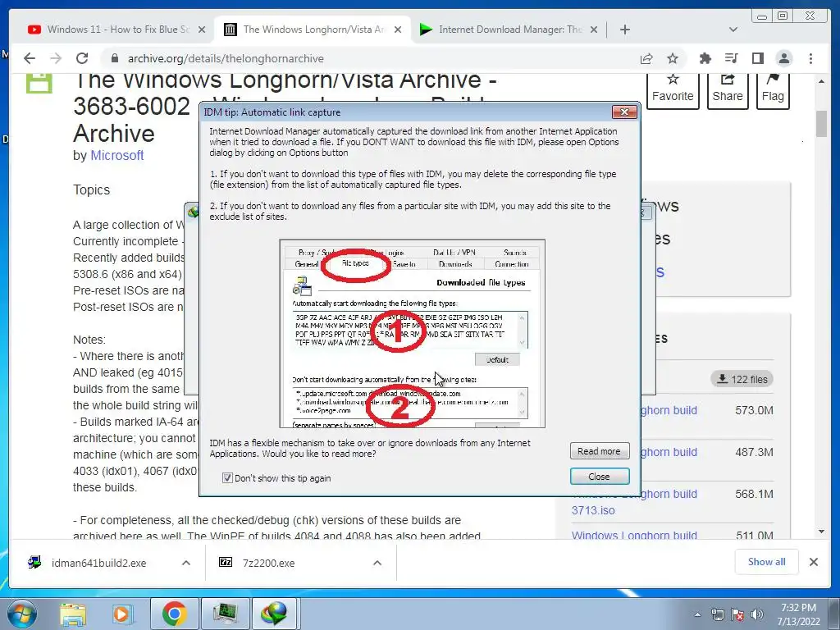Open a new Chrome tab

pyautogui.click(x=624, y=30)
